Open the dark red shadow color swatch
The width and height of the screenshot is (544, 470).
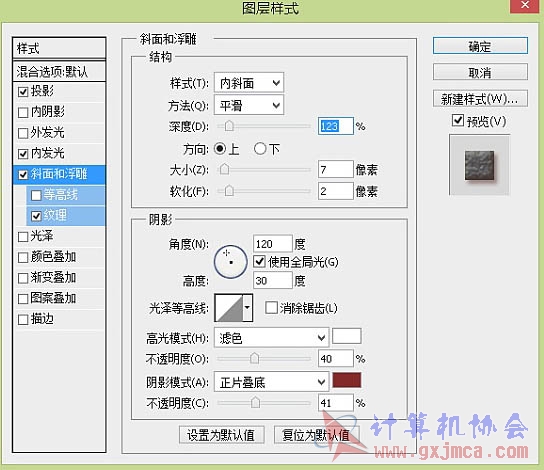347,381
